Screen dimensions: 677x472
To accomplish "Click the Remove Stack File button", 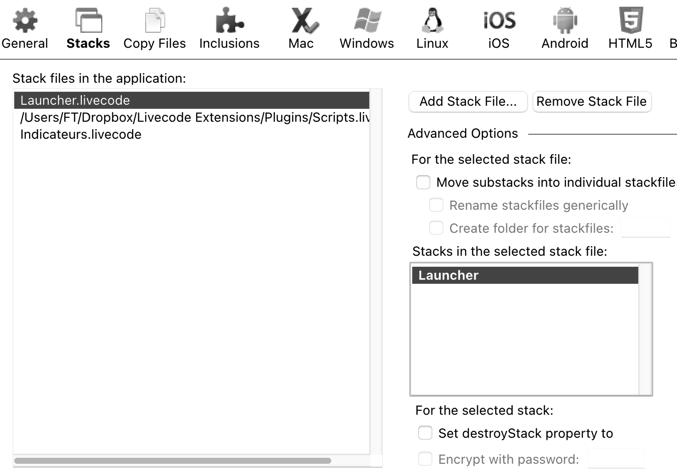I will point(592,101).
